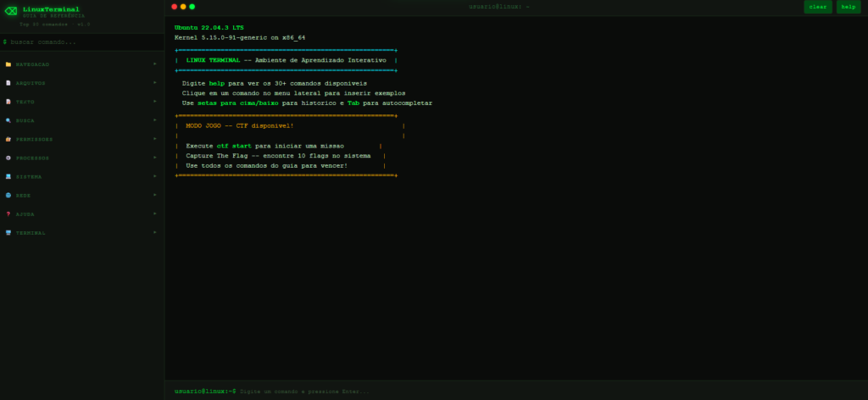Image resolution: width=868 pixels, height=400 pixels.
Task: Click the folder icon beside NAVEGACAO
Action: [8, 64]
